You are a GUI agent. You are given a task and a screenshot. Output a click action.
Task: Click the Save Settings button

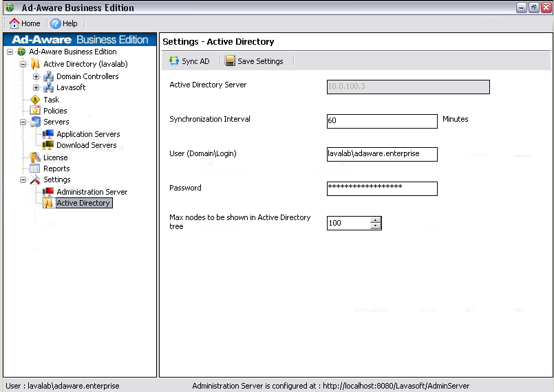pos(254,61)
